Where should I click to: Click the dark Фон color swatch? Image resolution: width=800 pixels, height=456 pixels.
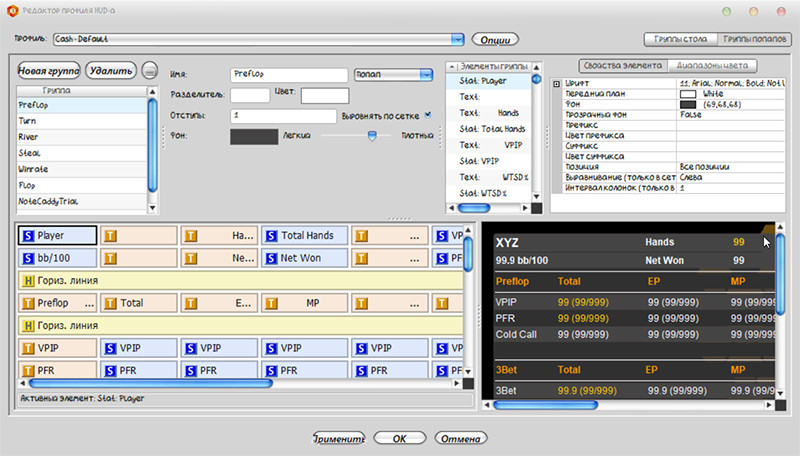(x=254, y=136)
